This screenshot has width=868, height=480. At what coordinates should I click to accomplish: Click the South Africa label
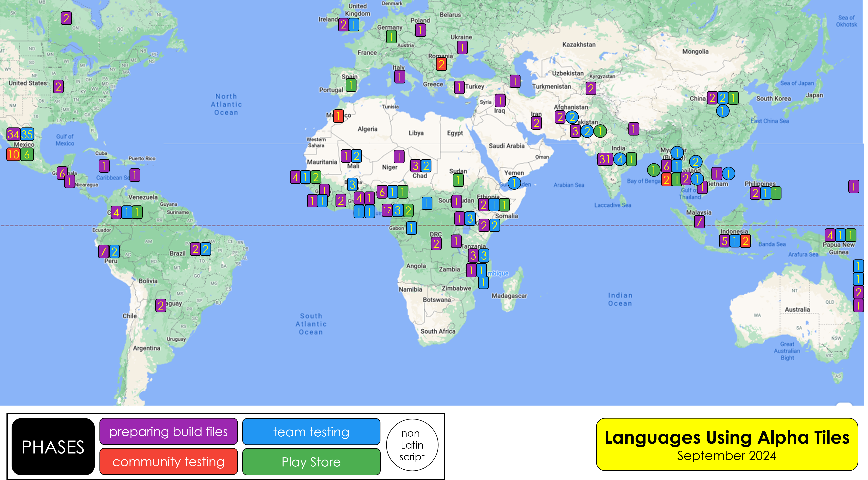[x=438, y=331]
